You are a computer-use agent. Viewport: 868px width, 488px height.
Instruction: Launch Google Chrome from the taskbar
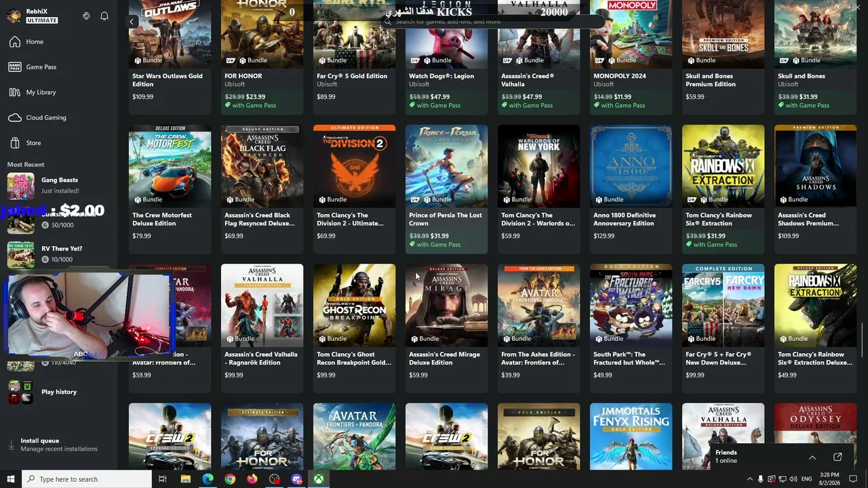click(x=230, y=479)
